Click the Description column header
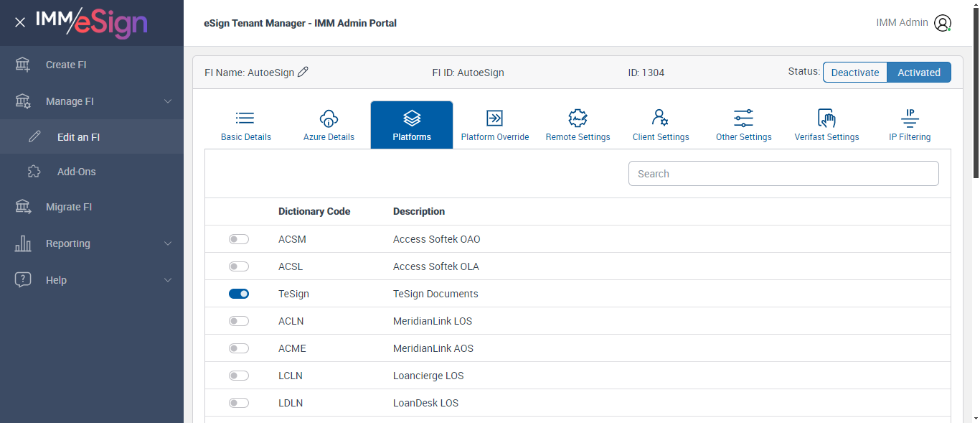This screenshot has width=980, height=423. pyautogui.click(x=419, y=211)
